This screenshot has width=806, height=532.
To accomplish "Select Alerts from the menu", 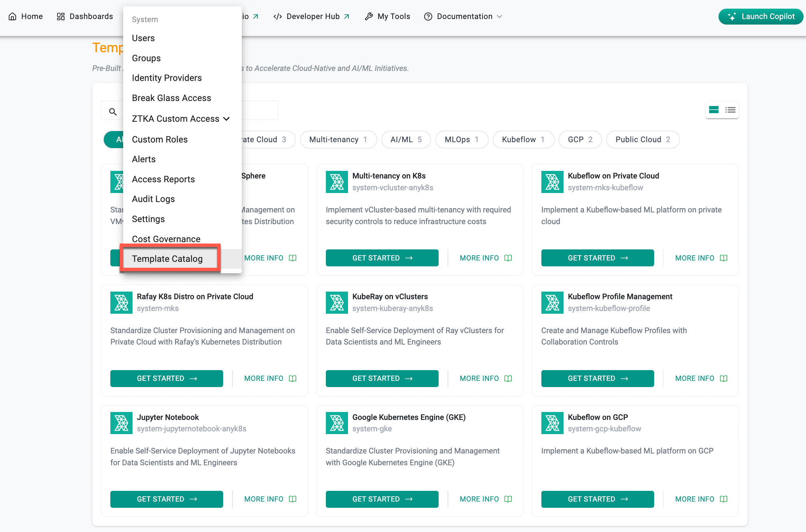I will coord(182,159).
